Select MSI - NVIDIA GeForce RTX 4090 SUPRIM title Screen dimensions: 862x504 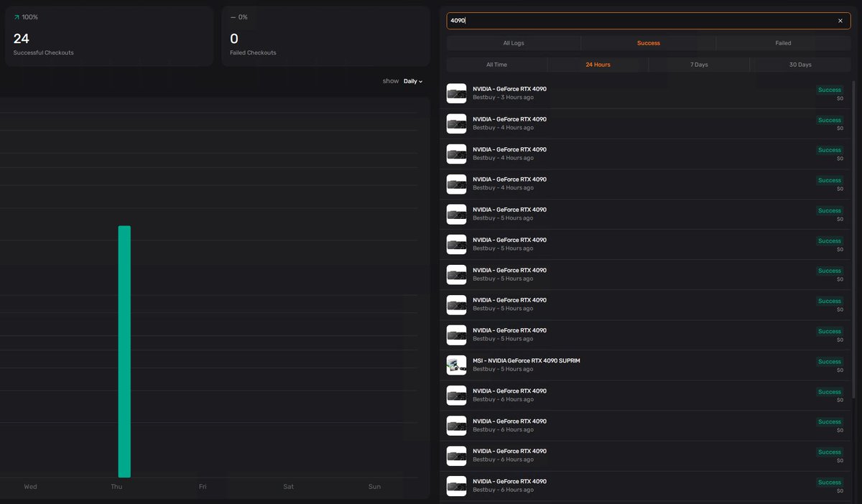point(526,360)
